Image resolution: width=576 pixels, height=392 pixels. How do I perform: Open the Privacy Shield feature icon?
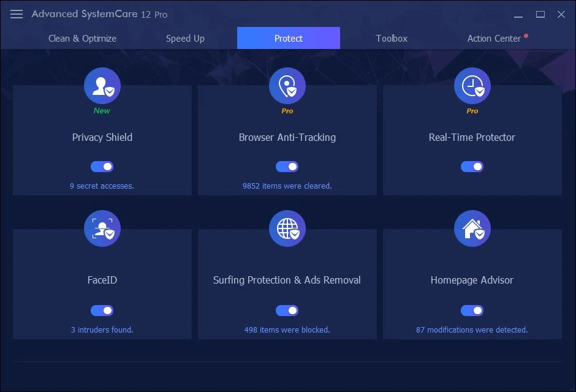tap(102, 86)
